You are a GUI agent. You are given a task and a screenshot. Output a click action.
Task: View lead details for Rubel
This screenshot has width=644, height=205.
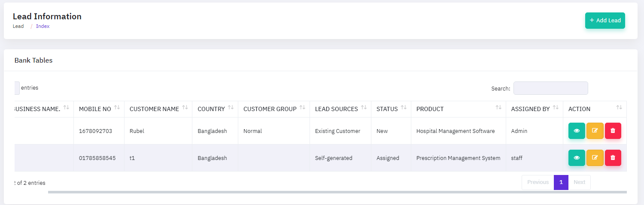(577, 131)
